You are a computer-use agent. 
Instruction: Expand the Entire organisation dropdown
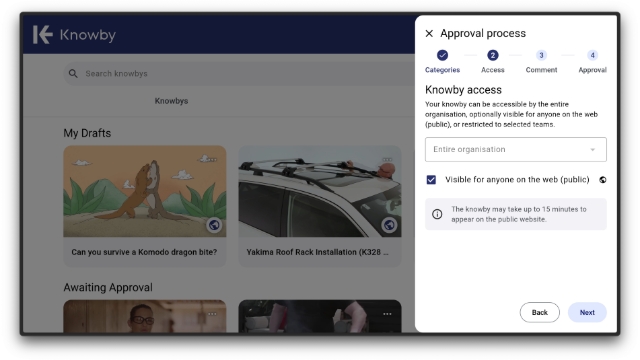516,149
